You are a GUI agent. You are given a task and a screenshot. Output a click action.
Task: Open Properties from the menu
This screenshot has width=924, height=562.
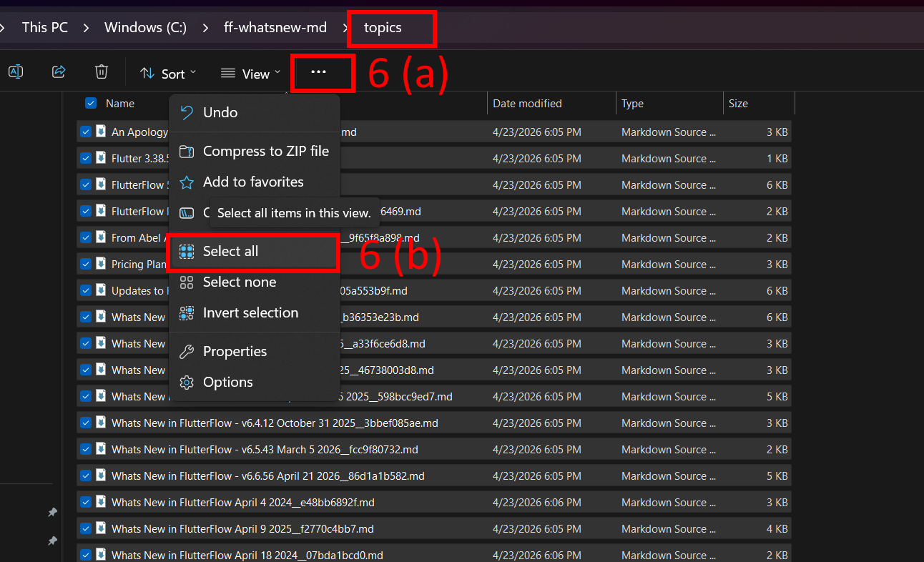click(x=254, y=351)
